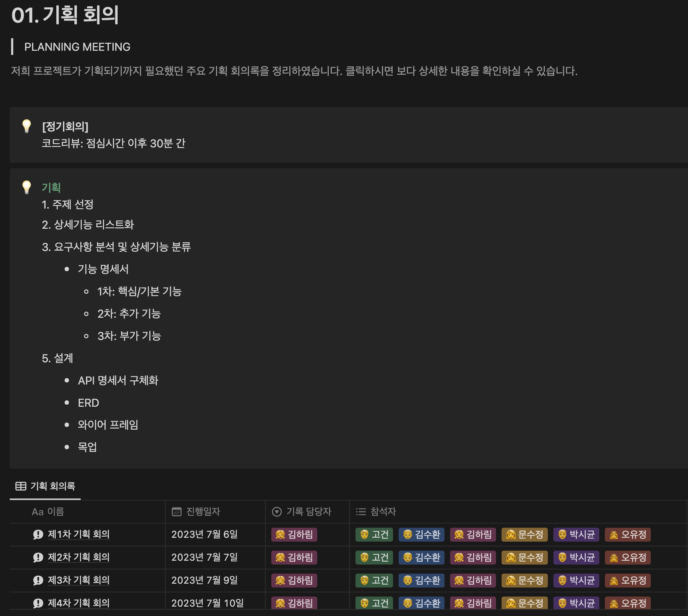Click page icon of 제3차 기획 회의
Screen dimensions: 688x616
(x=38, y=580)
